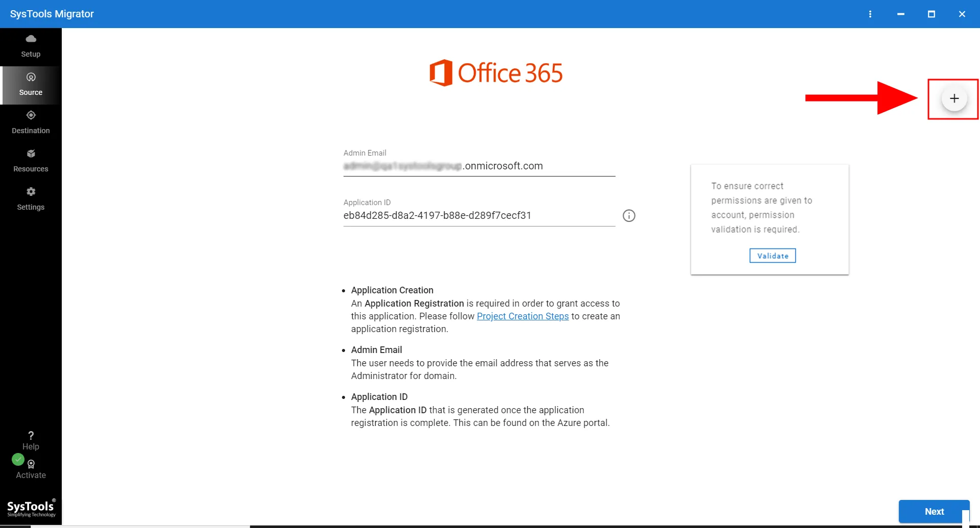Click the Activate license icon
This screenshot has height=528, width=980.
pyautogui.click(x=31, y=464)
